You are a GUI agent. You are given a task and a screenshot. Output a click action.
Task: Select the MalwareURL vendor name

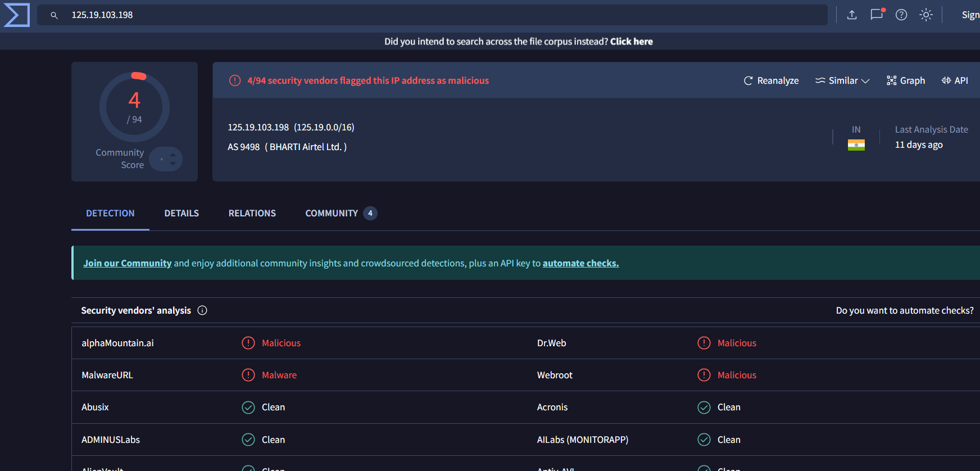point(107,375)
